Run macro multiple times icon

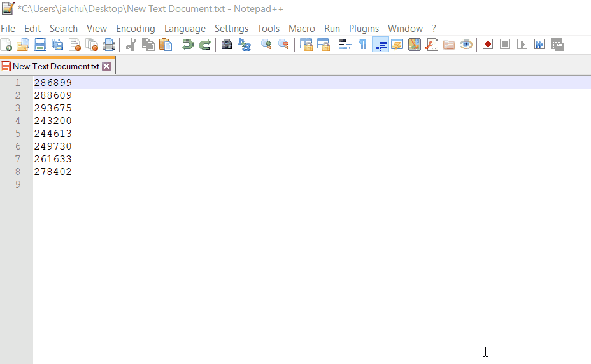pyautogui.click(x=539, y=45)
